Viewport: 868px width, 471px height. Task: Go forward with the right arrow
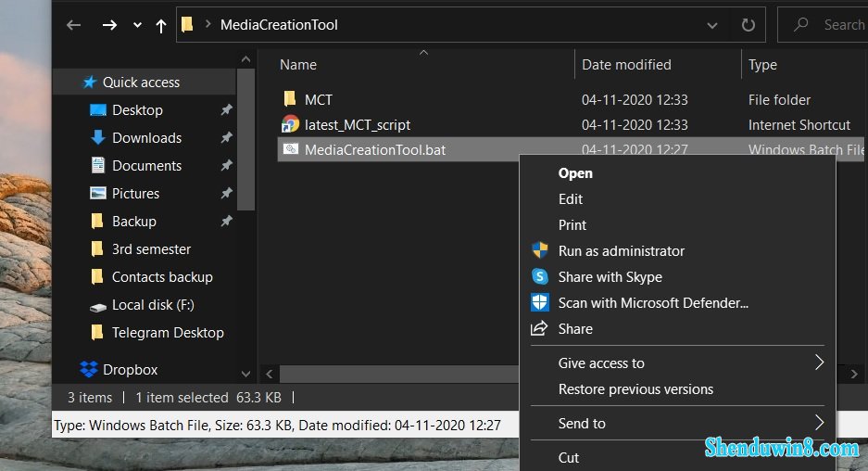[x=109, y=25]
